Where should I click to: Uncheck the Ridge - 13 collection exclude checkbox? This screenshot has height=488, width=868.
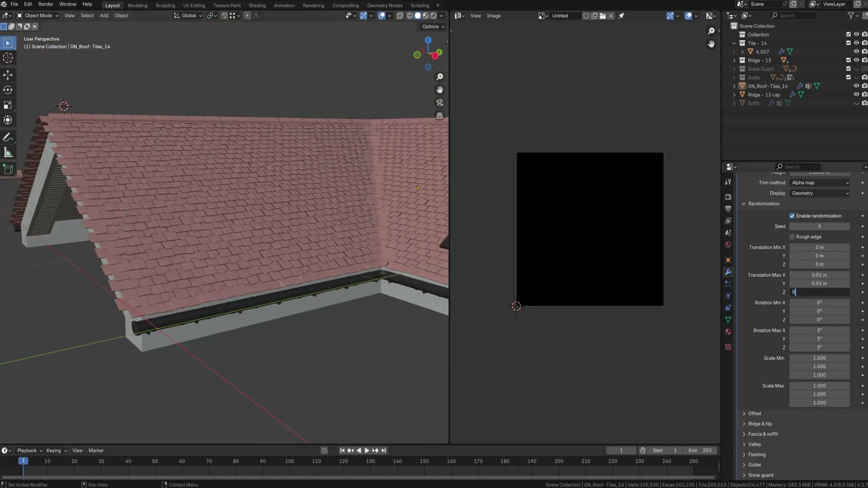848,60
